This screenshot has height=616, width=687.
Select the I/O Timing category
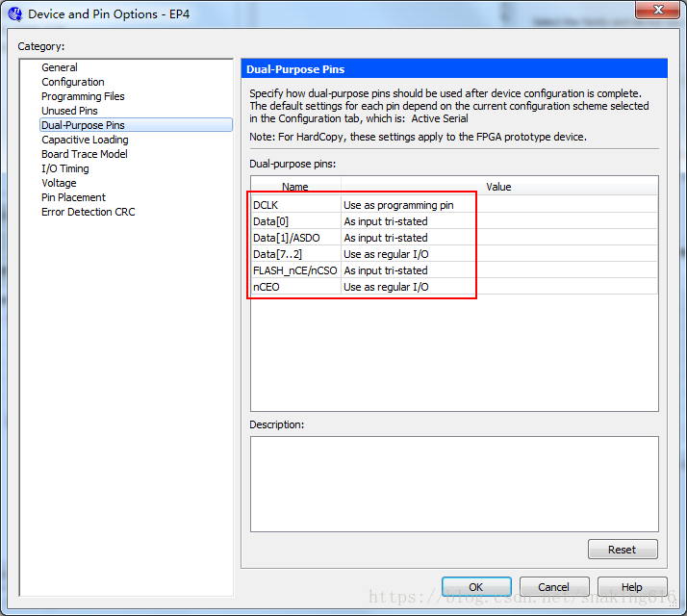[x=64, y=168]
